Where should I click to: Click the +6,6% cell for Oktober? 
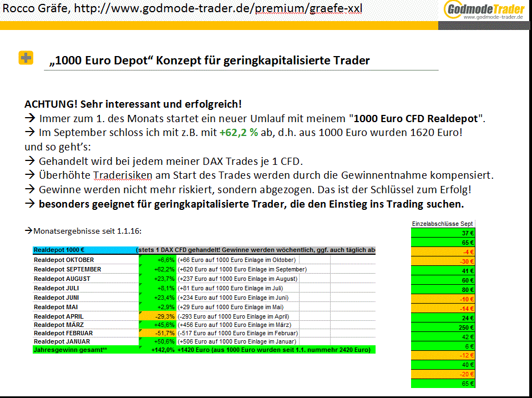(158, 260)
